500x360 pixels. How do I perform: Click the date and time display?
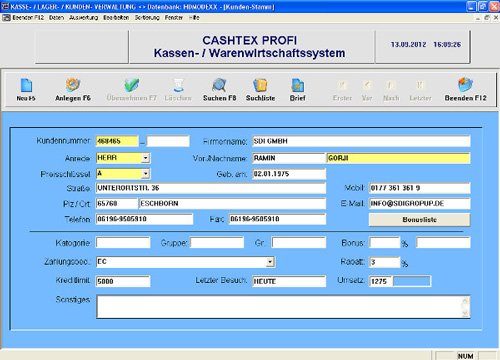point(426,44)
